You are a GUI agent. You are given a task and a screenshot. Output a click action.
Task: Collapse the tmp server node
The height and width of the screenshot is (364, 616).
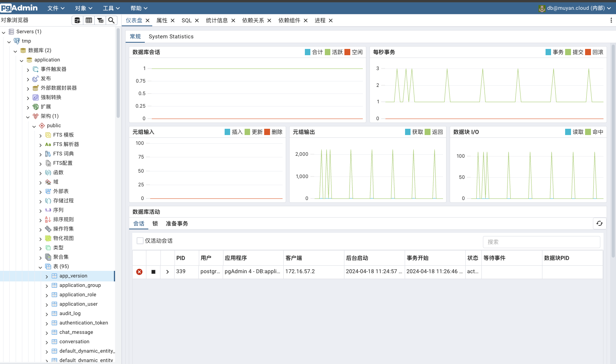click(9, 41)
